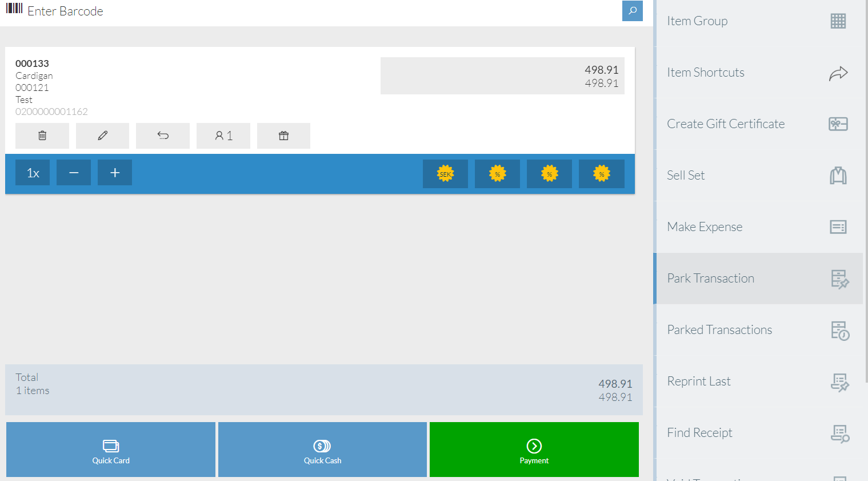Open the 1x quantity button
This screenshot has height=481, width=868.
(x=33, y=173)
